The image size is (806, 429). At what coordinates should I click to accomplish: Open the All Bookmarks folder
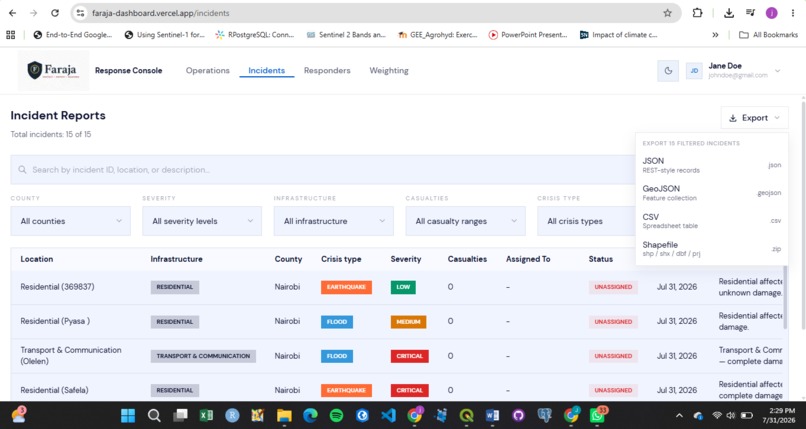pyautogui.click(x=768, y=35)
